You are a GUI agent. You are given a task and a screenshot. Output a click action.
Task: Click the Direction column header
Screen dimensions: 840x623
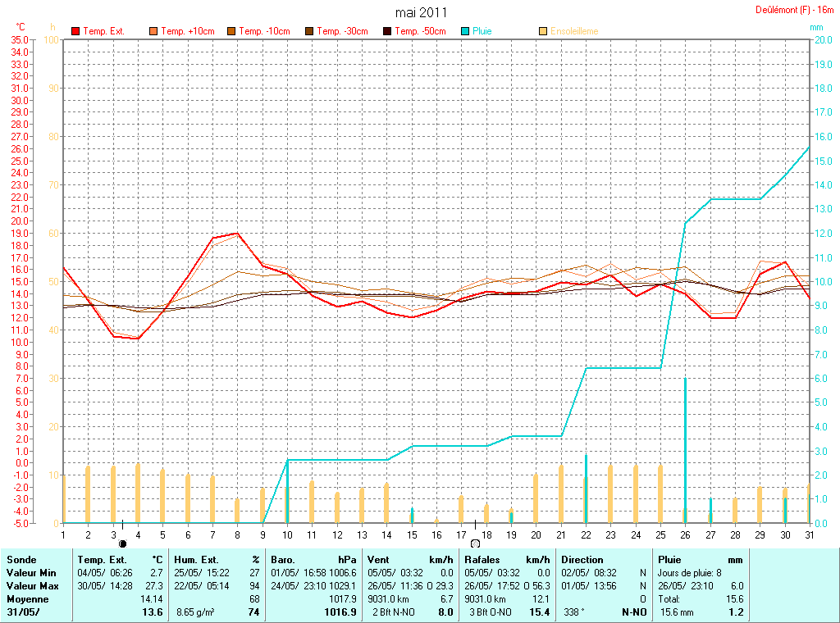click(582, 559)
